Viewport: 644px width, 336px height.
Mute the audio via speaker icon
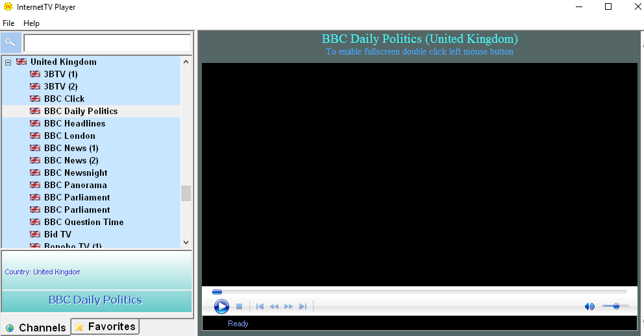tap(589, 306)
